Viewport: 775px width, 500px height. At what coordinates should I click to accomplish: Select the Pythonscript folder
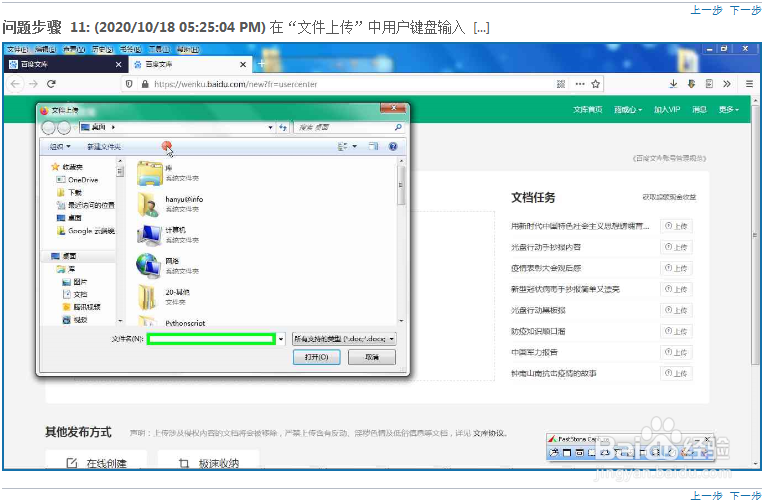tap(185, 323)
